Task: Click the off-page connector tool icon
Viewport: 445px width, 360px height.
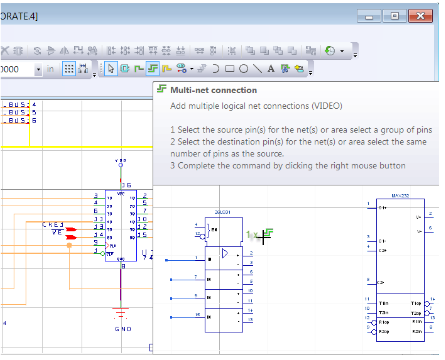Action: coord(181,69)
